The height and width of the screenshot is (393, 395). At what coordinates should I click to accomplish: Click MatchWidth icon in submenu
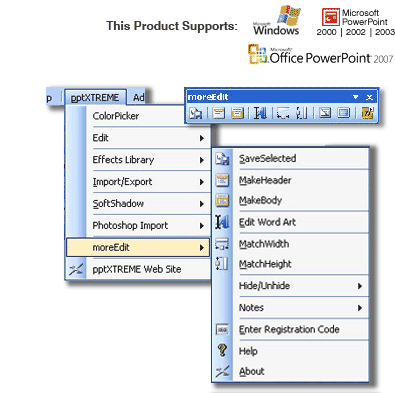(x=222, y=244)
